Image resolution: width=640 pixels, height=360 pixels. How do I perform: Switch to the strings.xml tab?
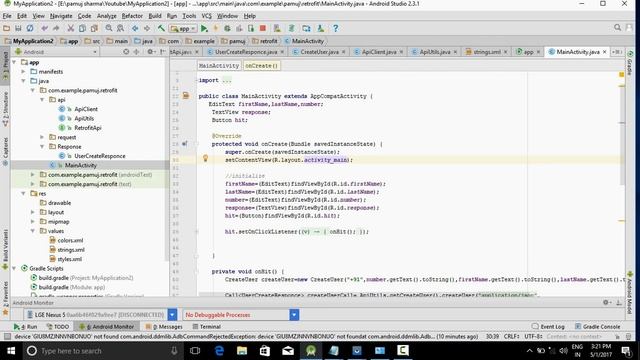pyautogui.click(x=487, y=52)
